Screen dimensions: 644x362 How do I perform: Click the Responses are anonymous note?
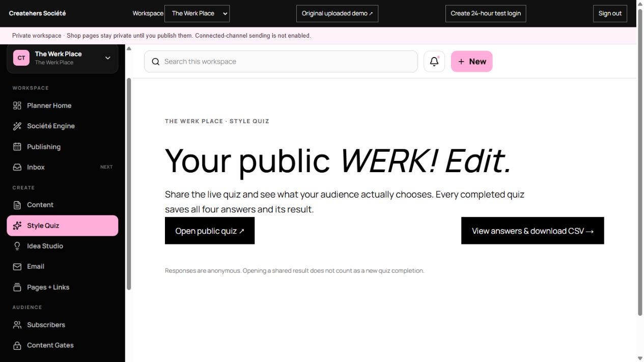click(x=294, y=271)
